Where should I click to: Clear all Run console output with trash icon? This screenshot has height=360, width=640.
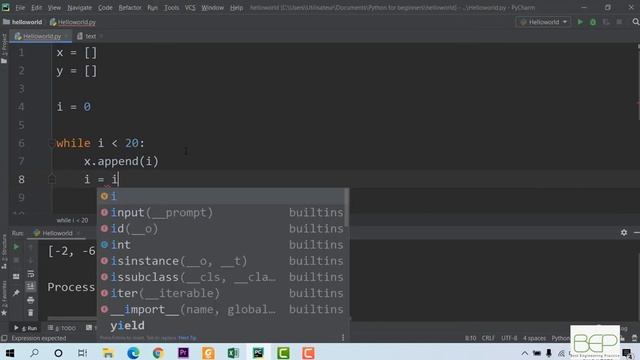point(31,313)
